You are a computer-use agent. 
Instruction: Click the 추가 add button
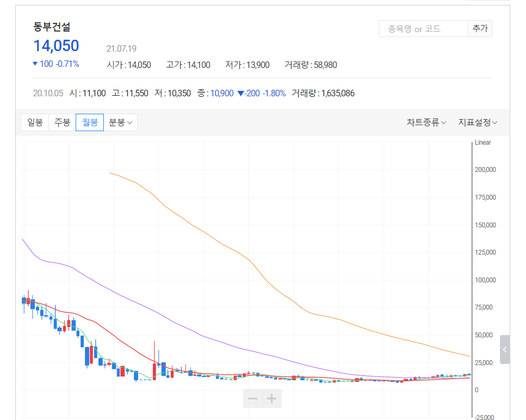pos(480,28)
